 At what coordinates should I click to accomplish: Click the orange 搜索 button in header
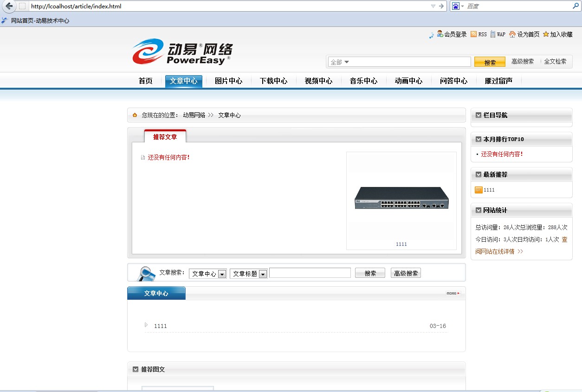pyautogui.click(x=490, y=62)
